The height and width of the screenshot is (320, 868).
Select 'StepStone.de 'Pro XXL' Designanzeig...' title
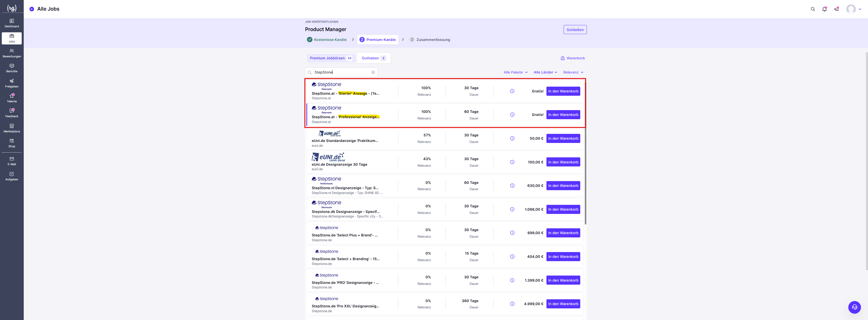(345, 306)
